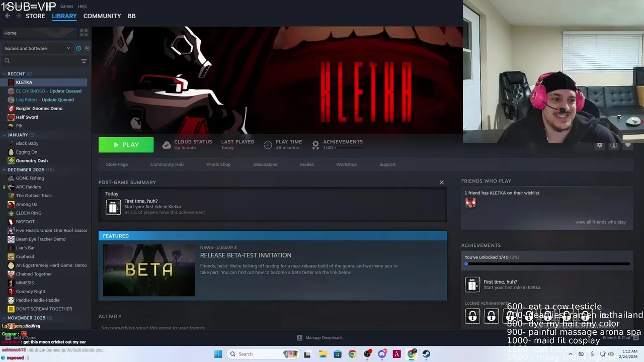
Task: Open the Guides tab
Action: click(306, 164)
